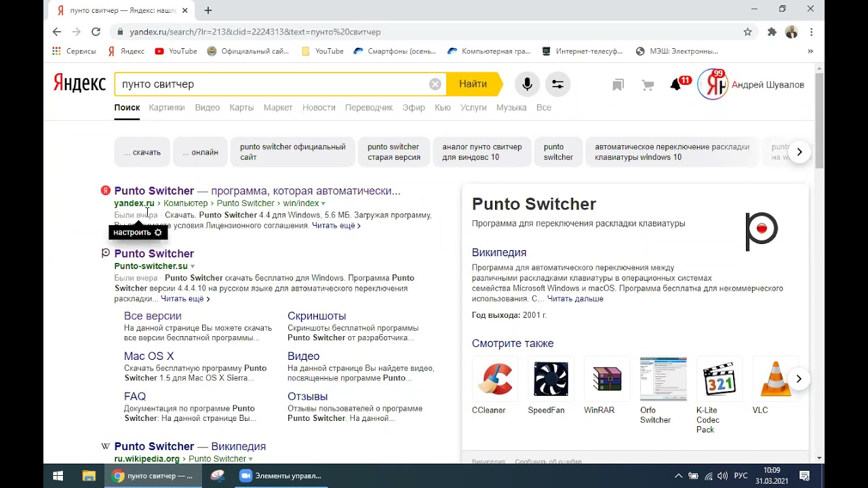This screenshot has height=488, width=868.
Task: Expand Читать ещё in second result
Action: click(x=185, y=299)
